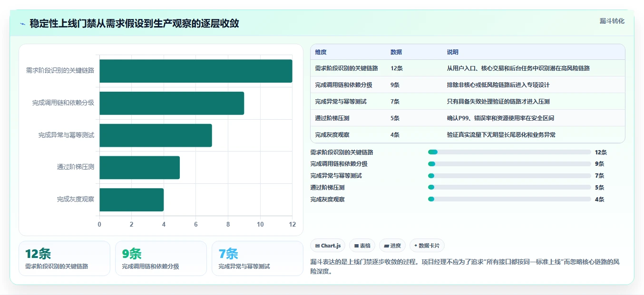Click the 9条 table data cell
Screen dimensions: 644x295
click(x=395, y=85)
